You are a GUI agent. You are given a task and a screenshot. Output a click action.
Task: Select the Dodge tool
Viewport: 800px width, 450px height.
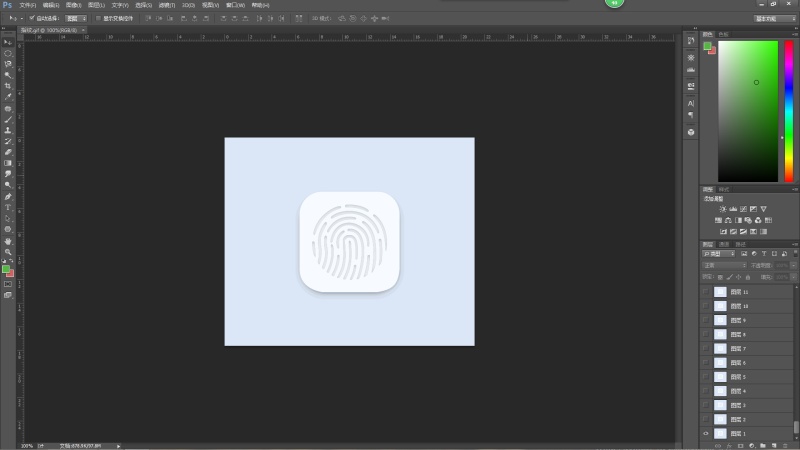[8, 185]
